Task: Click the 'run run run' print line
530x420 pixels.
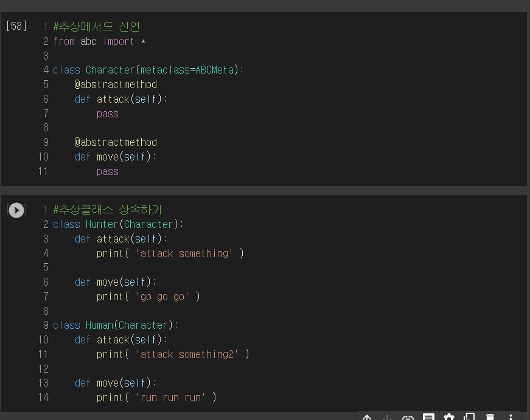Action: [156, 398]
